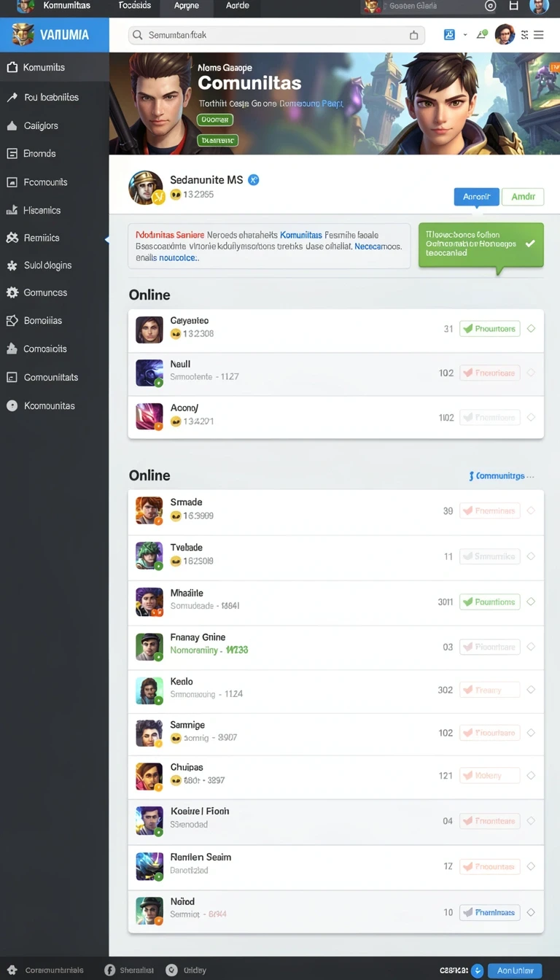Viewport: 560px width, 980px height.
Task: Click the Coraomuntiariels footer gear icon
Action: [12, 971]
